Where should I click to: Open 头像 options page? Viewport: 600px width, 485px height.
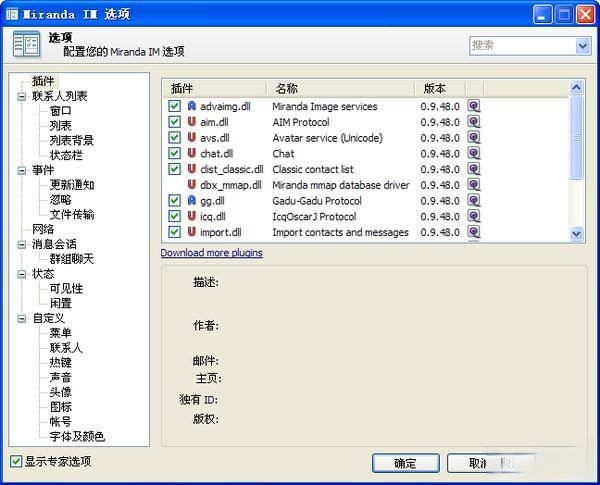(60, 392)
